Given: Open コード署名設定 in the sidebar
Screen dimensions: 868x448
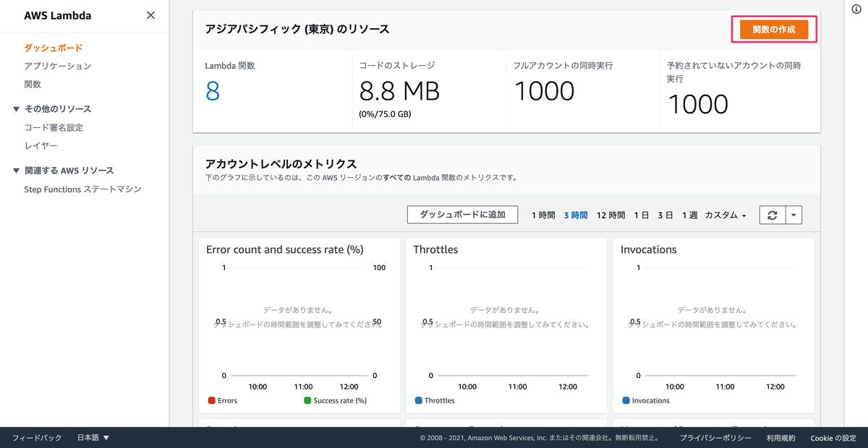Looking at the screenshot, I should click(x=54, y=127).
